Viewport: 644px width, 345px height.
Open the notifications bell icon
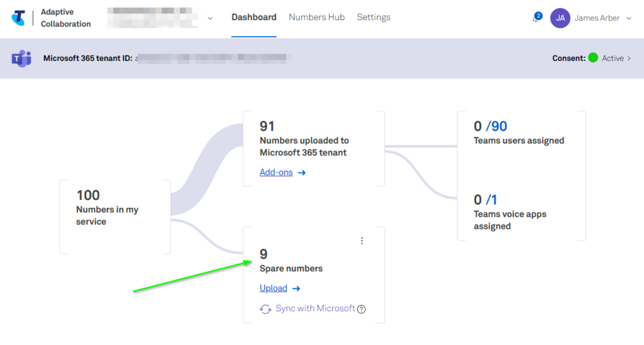(x=536, y=18)
